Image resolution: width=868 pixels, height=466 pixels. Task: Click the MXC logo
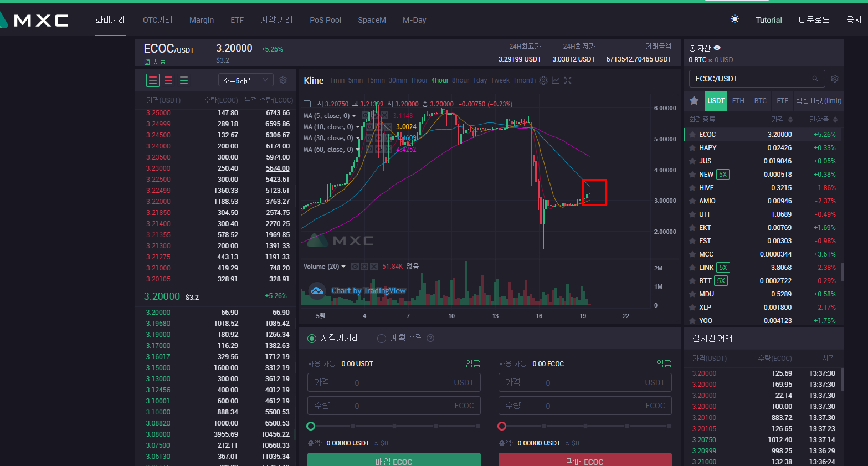(x=34, y=21)
